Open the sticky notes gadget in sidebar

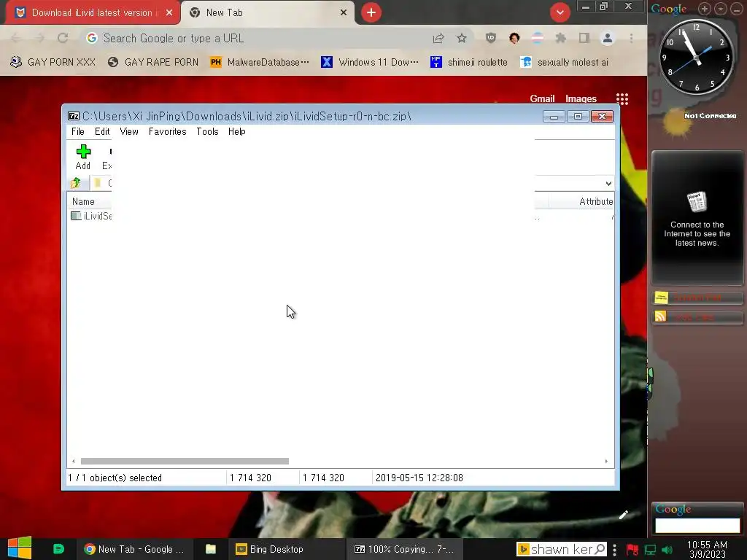coord(697,298)
